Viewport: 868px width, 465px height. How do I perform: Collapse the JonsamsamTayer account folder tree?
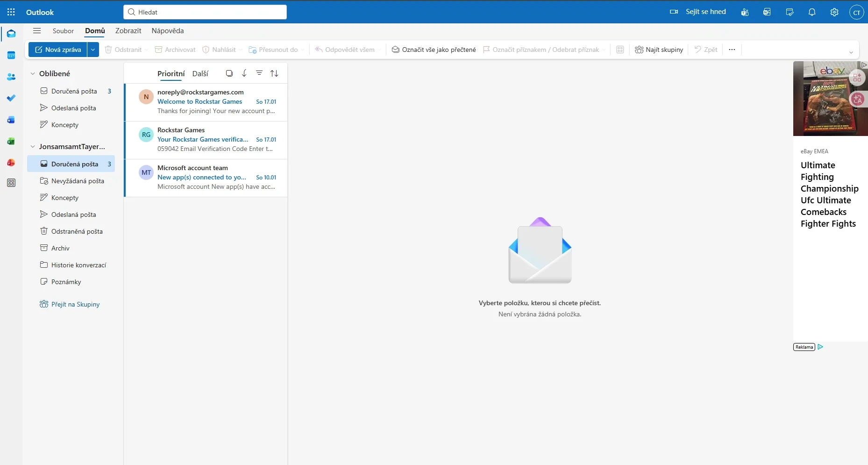coord(33,146)
